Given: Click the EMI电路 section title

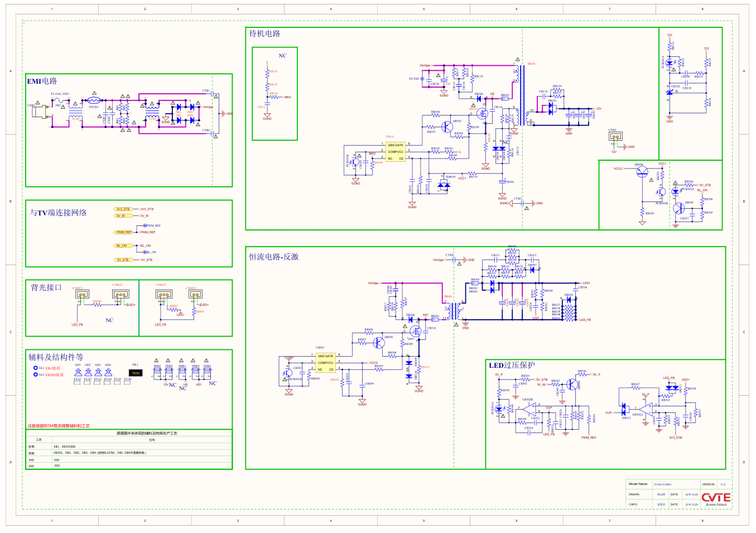Looking at the screenshot, I should (x=42, y=81).
